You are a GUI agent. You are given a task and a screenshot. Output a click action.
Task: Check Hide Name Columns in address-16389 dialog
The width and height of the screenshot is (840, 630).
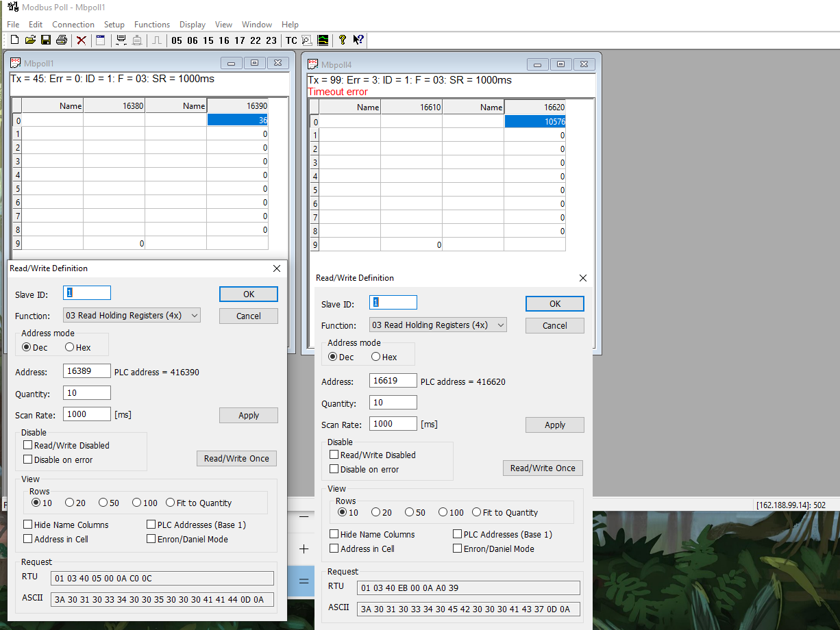coord(66,525)
